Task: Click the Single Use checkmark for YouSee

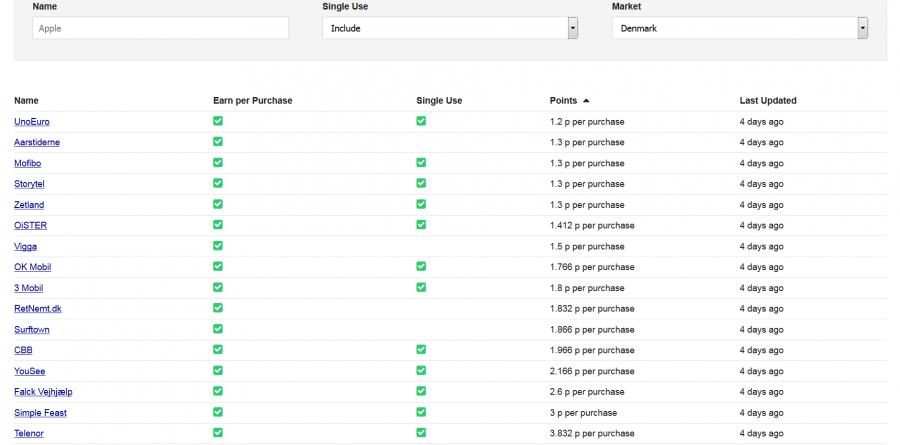Action: point(421,370)
